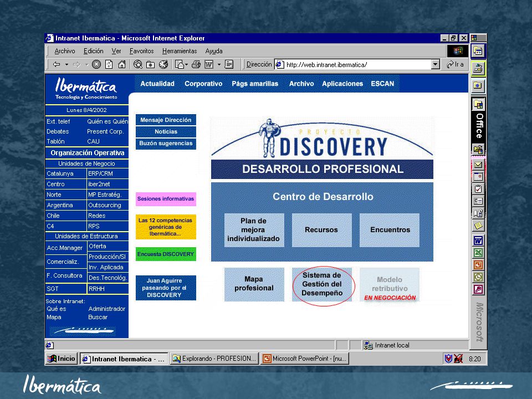Screen dimensions: 532x399
Task: Select the Corporativo navigation tab
Action: coord(203,84)
